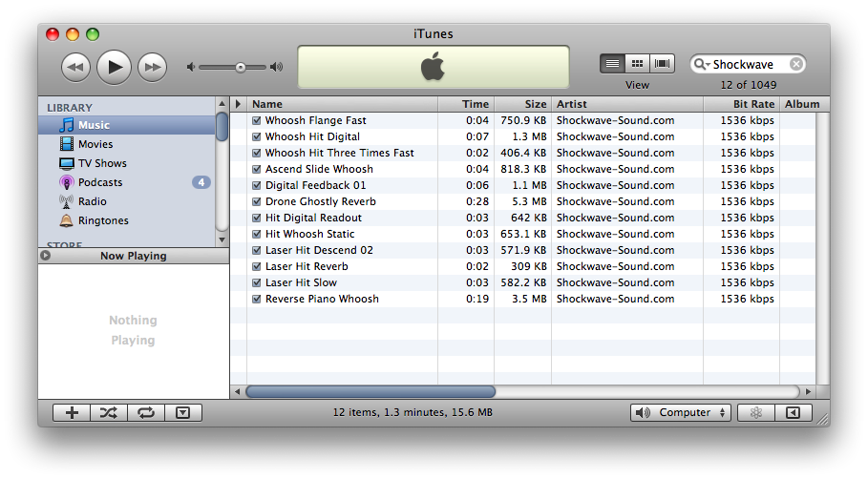The height and width of the screenshot is (479, 868).
Task: Select Podcasts in the library sidebar
Action: (99, 182)
